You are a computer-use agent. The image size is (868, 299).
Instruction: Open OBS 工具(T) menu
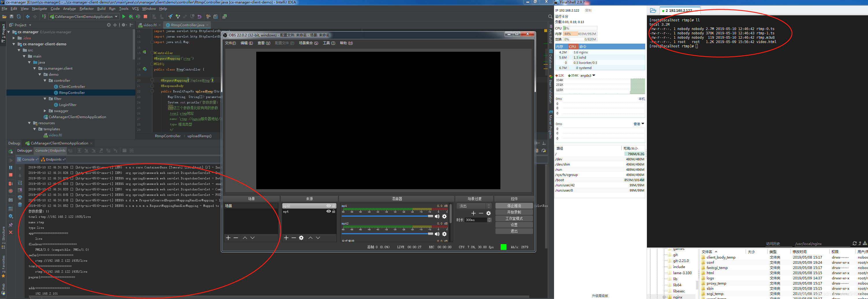pyautogui.click(x=329, y=43)
